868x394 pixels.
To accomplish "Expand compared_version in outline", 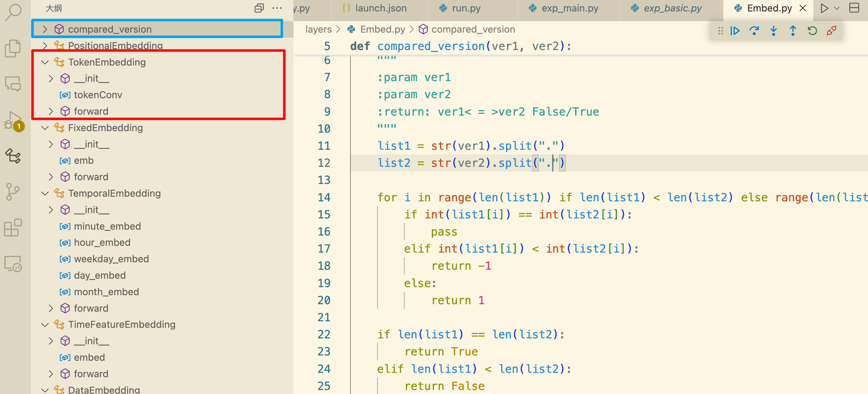I will [x=45, y=29].
